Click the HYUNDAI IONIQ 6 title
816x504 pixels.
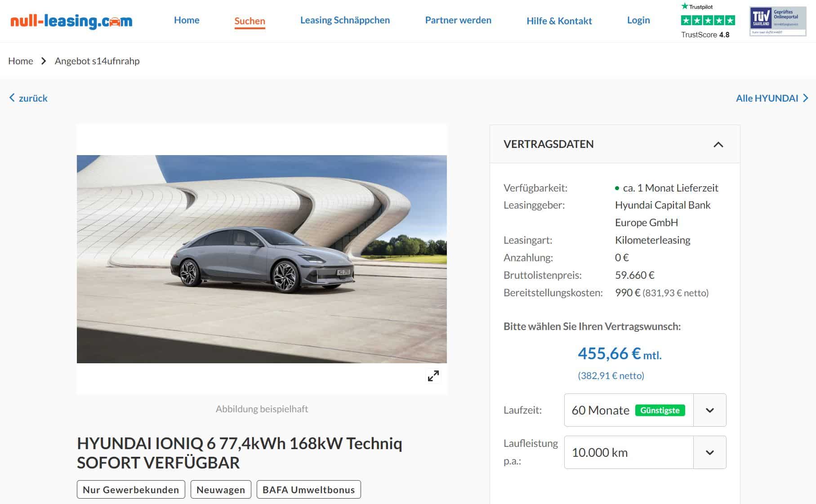pyautogui.click(x=240, y=453)
